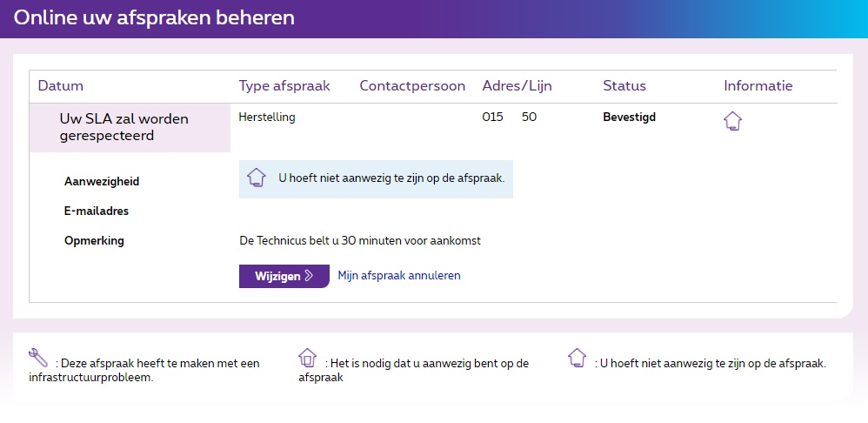Click the Wijzigen button
The height and width of the screenshot is (423, 868).
click(284, 276)
